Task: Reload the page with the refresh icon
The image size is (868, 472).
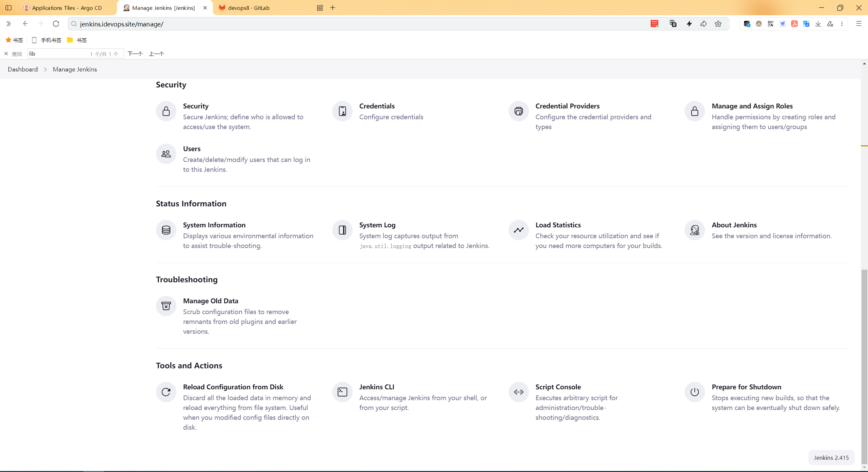Action: pyautogui.click(x=56, y=24)
